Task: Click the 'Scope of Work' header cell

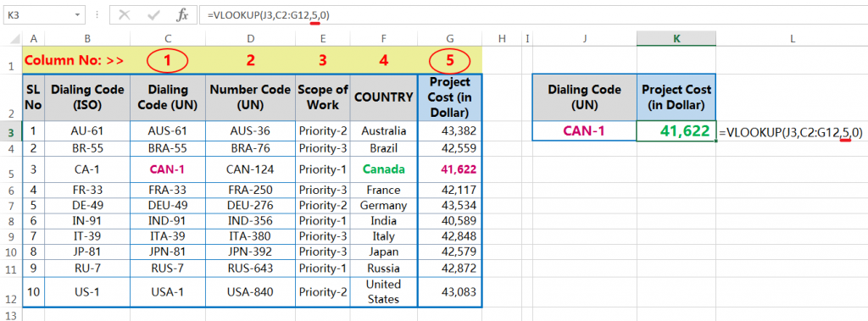Action: click(323, 97)
